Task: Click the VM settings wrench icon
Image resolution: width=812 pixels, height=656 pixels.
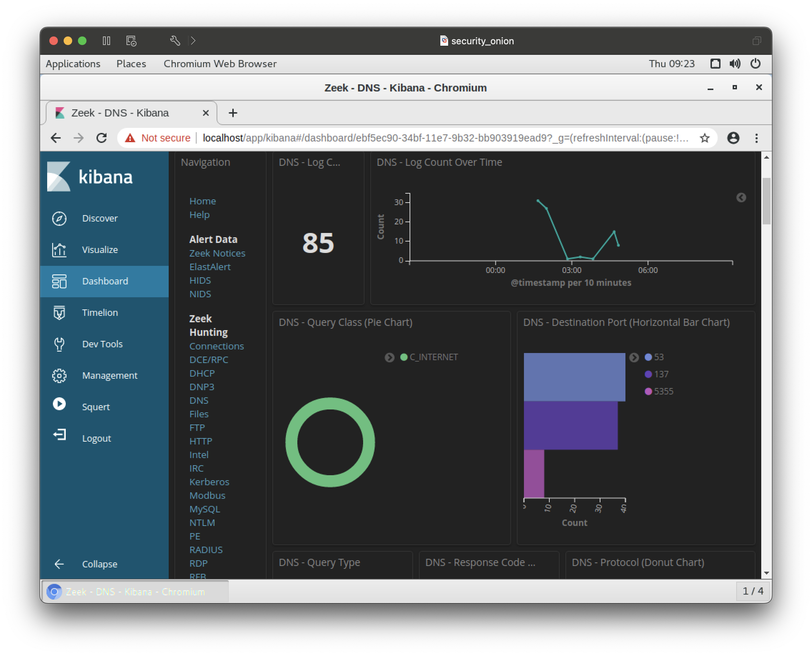Action: (x=175, y=40)
